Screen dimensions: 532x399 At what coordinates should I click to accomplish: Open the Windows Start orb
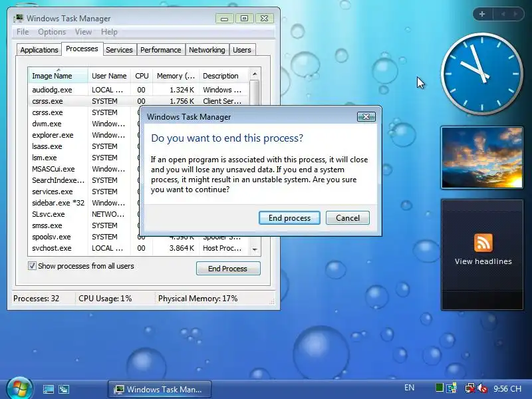(x=19, y=389)
